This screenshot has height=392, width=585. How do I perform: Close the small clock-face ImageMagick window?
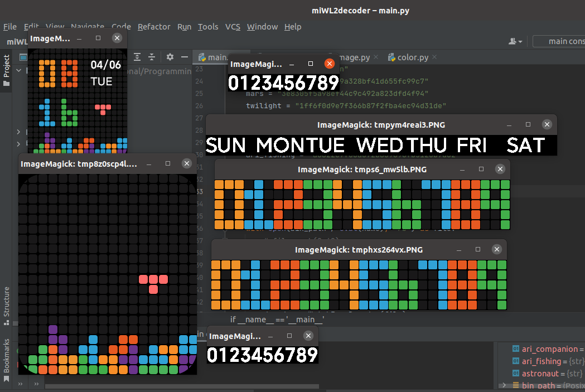point(117,38)
